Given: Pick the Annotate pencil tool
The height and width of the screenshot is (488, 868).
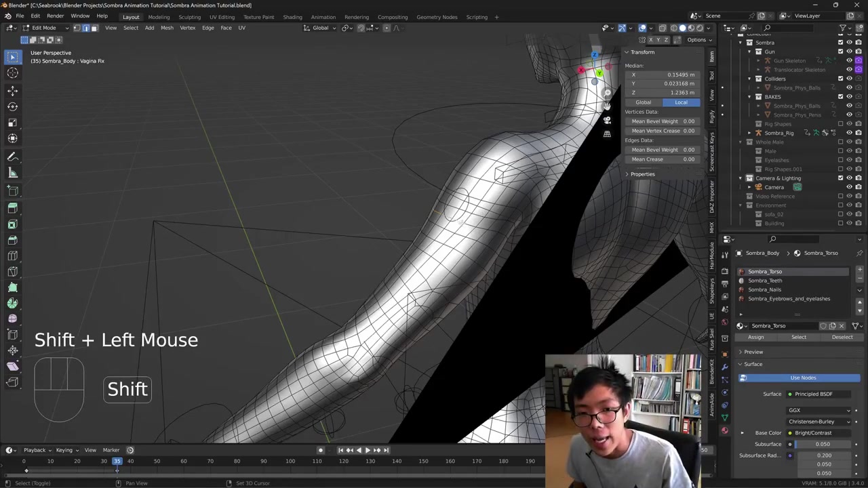Looking at the screenshot, I should coord(12,157).
